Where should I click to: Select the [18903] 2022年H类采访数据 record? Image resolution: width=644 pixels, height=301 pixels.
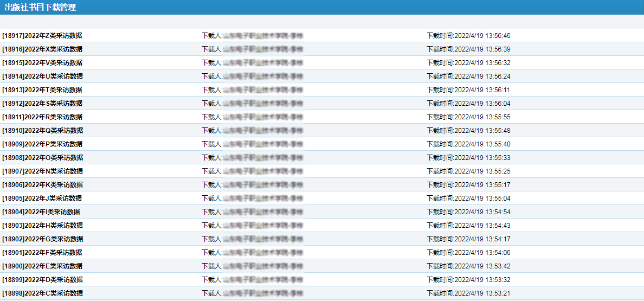(x=42, y=226)
